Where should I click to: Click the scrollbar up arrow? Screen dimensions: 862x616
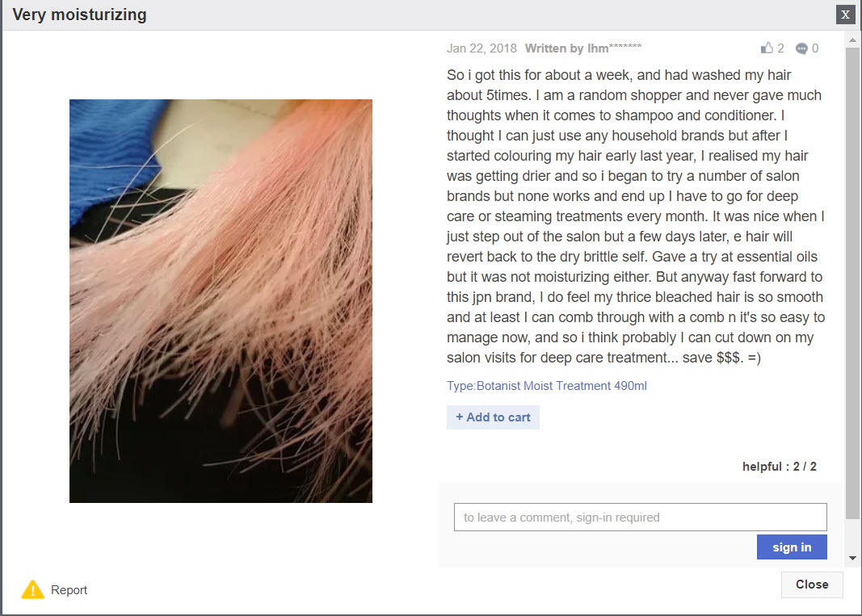852,40
